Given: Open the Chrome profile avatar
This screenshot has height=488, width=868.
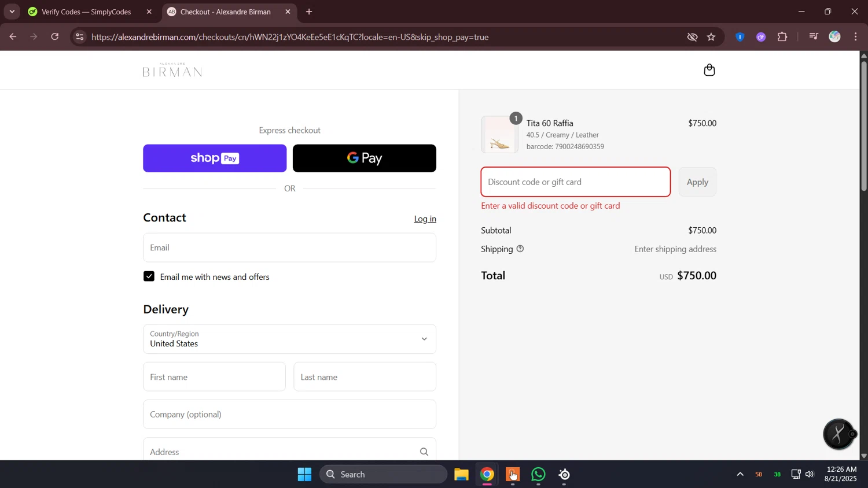Looking at the screenshot, I should pyautogui.click(x=834, y=37).
